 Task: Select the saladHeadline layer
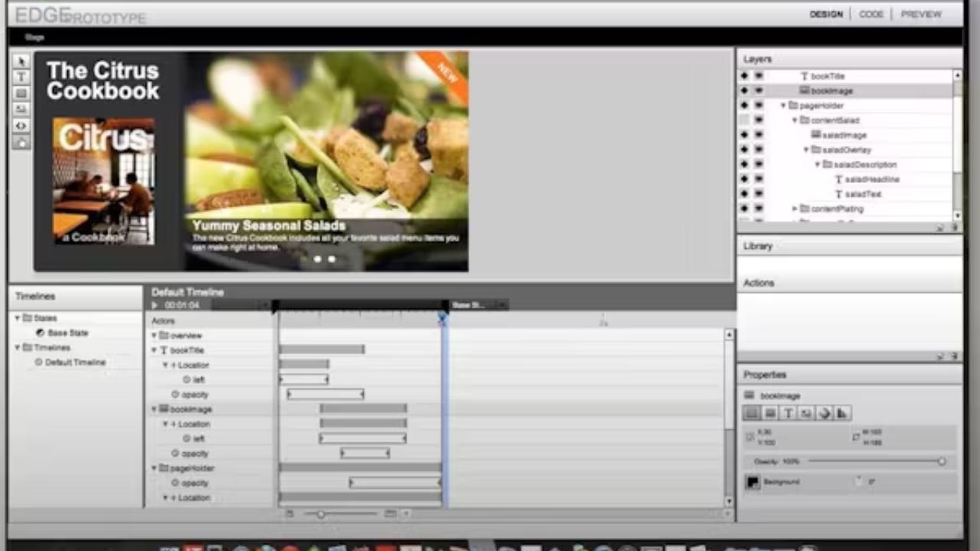[871, 179]
